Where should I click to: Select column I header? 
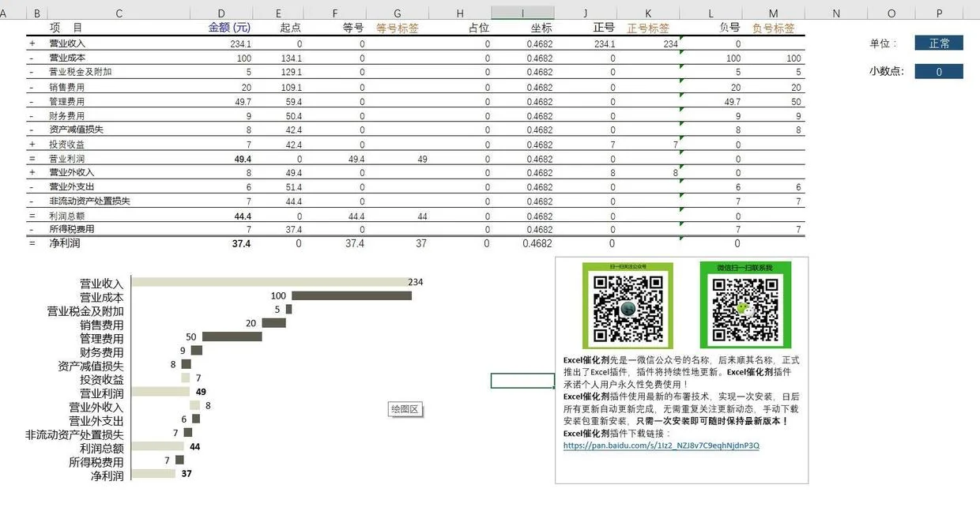[x=522, y=13]
